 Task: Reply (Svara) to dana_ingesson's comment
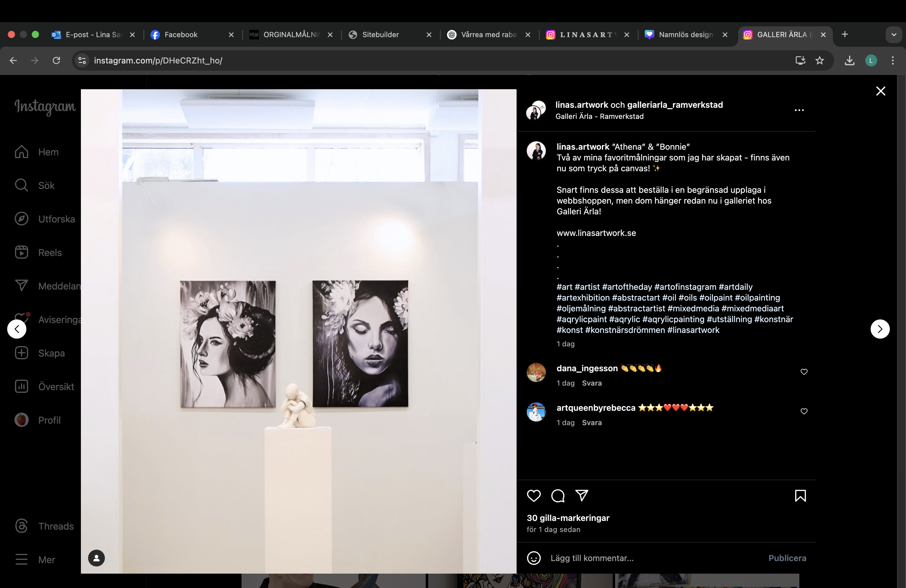point(591,383)
